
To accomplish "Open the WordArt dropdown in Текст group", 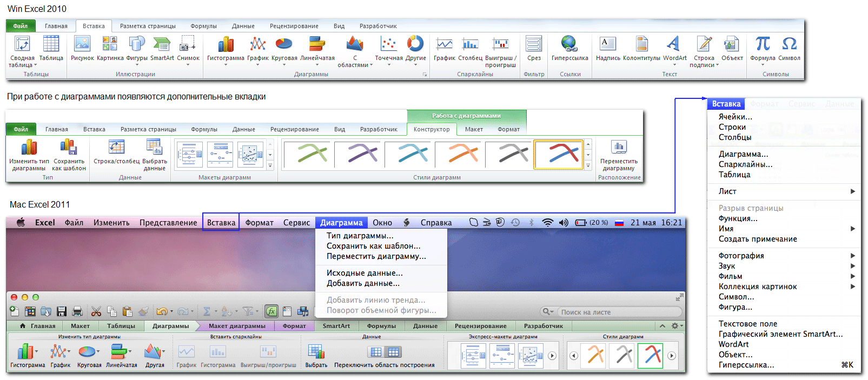I will pos(674,65).
